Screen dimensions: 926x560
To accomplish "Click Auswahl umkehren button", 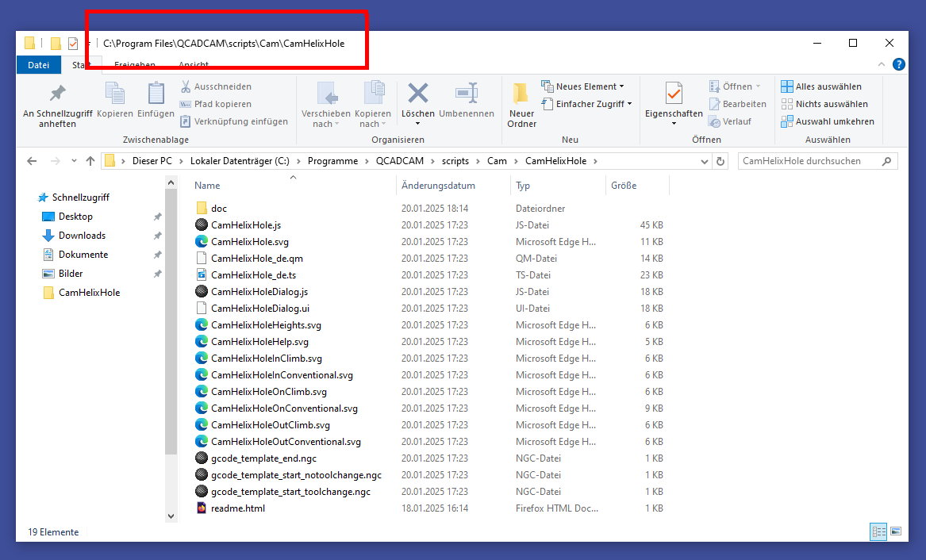I will (828, 121).
